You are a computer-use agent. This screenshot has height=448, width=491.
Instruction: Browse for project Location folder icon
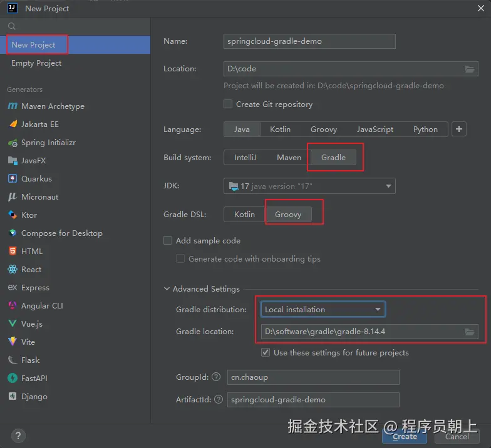pyautogui.click(x=470, y=69)
